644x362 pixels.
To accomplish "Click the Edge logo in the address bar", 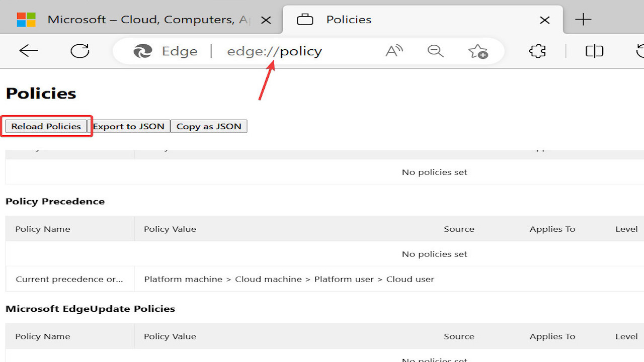I will [x=143, y=51].
